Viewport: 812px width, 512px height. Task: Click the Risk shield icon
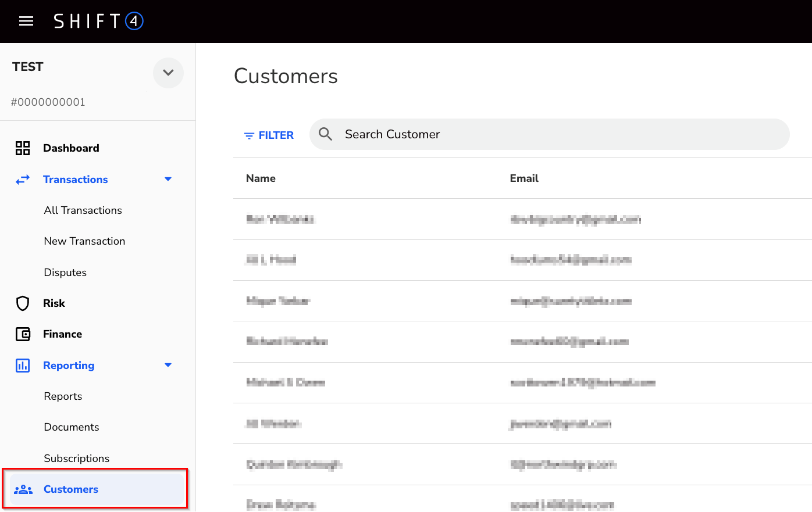coord(23,303)
